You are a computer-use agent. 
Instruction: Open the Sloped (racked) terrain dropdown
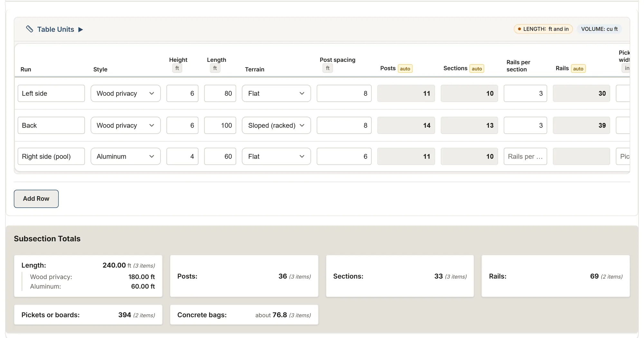(276, 125)
